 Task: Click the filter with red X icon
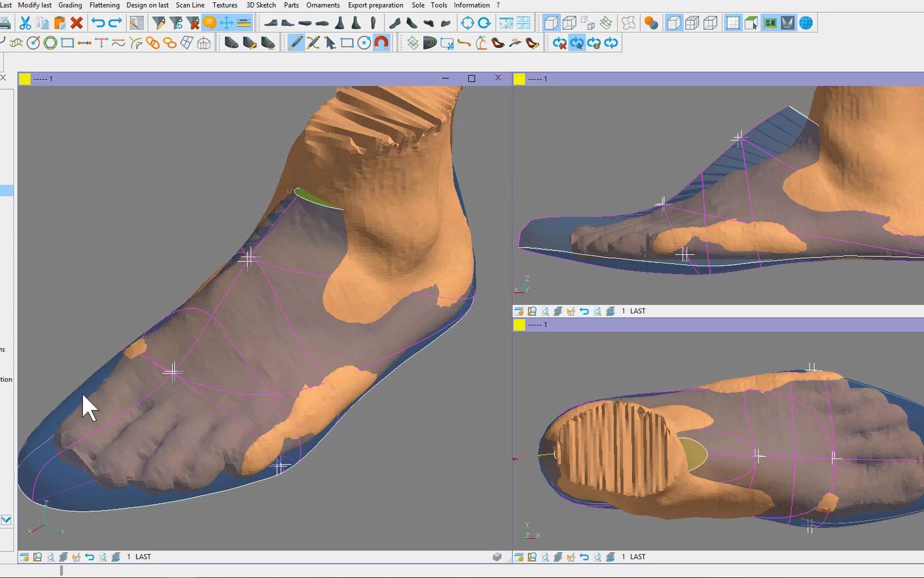(193, 23)
